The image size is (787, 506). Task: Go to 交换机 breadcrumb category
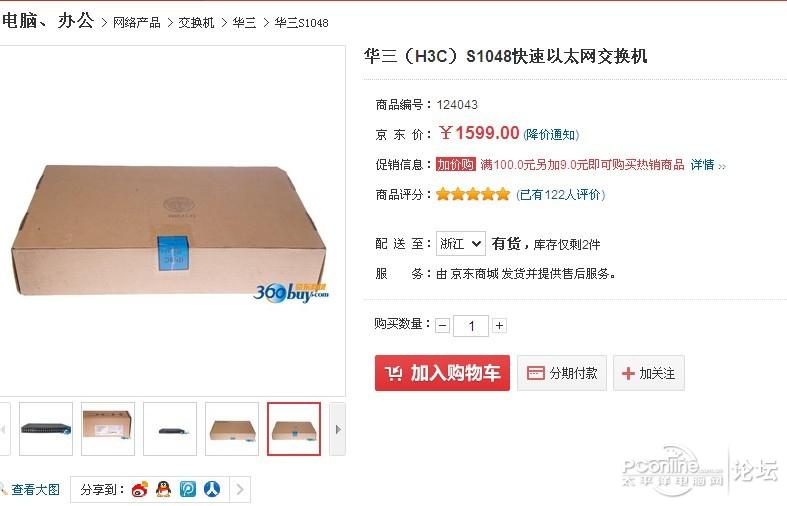click(196, 23)
